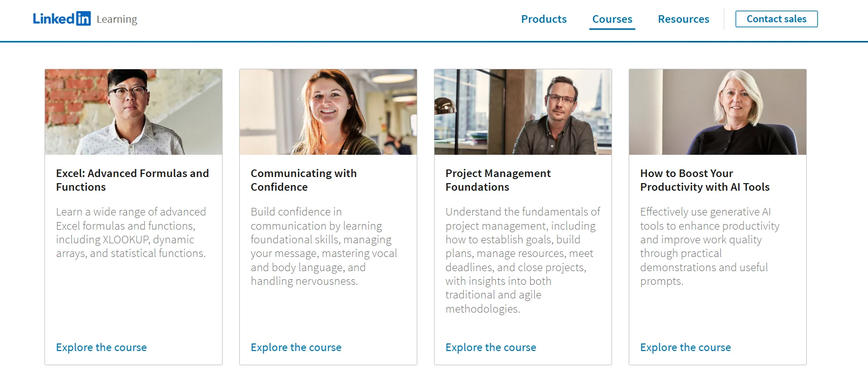Viewport: 868px width, 391px height.
Task: Open the Resources menu
Action: pos(683,19)
